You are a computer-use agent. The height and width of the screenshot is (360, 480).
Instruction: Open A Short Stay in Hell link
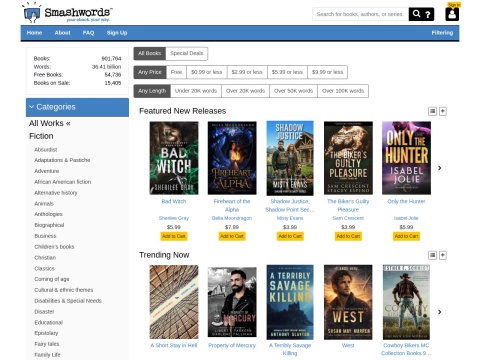(x=174, y=345)
